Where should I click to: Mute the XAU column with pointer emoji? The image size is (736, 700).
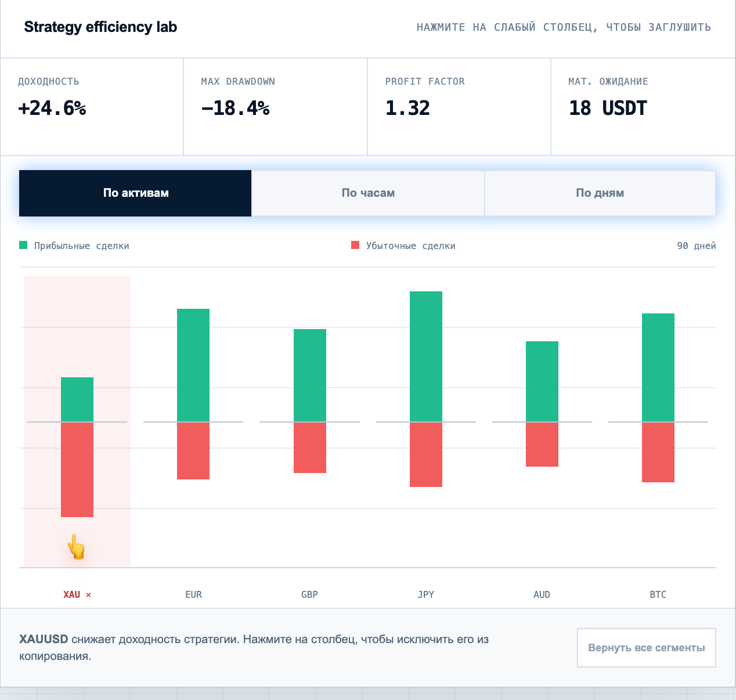tap(77, 421)
